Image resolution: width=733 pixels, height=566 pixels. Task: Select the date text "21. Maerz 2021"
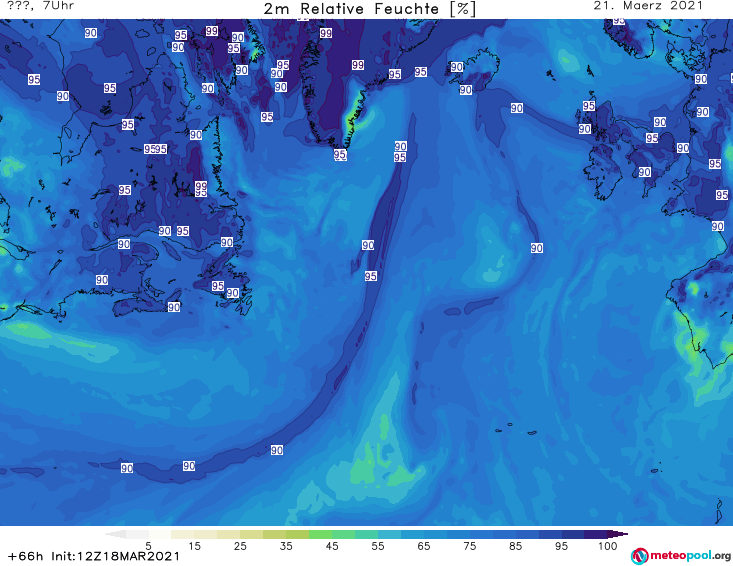(x=648, y=6)
